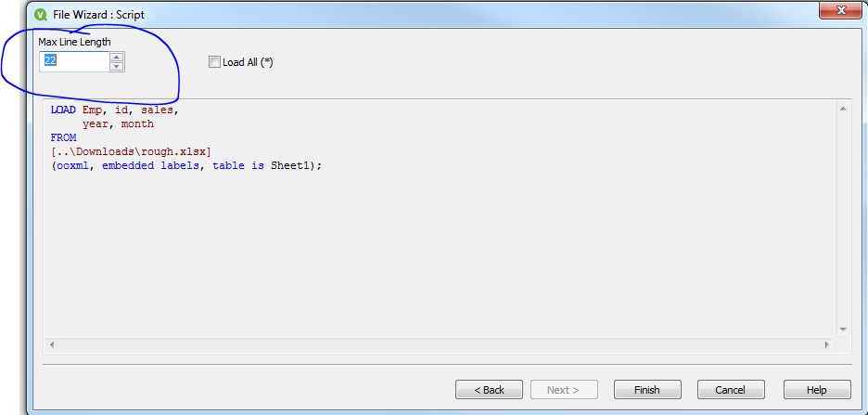Click the script pane's scroll down arrow
Image resolution: width=868 pixels, height=415 pixels.
click(843, 329)
